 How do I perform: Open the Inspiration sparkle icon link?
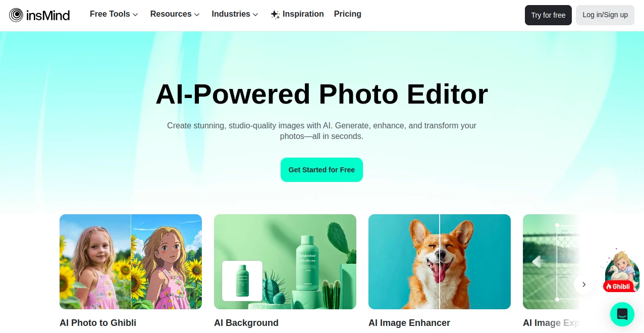point(275,15)
